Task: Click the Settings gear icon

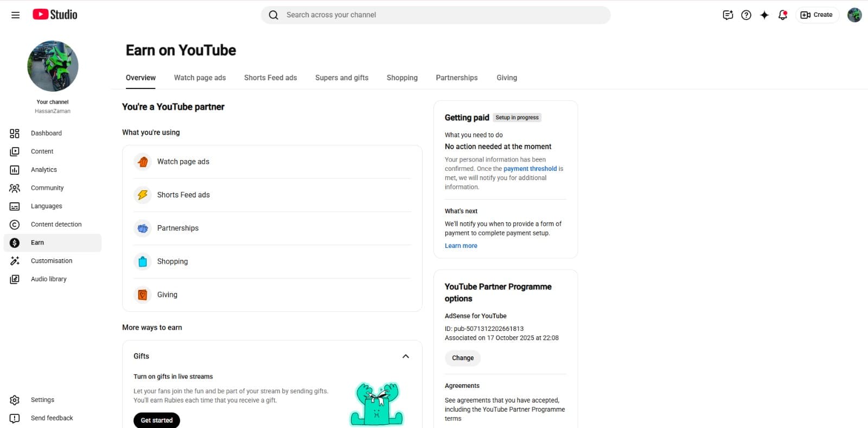Action: click(x=15, y=400)
